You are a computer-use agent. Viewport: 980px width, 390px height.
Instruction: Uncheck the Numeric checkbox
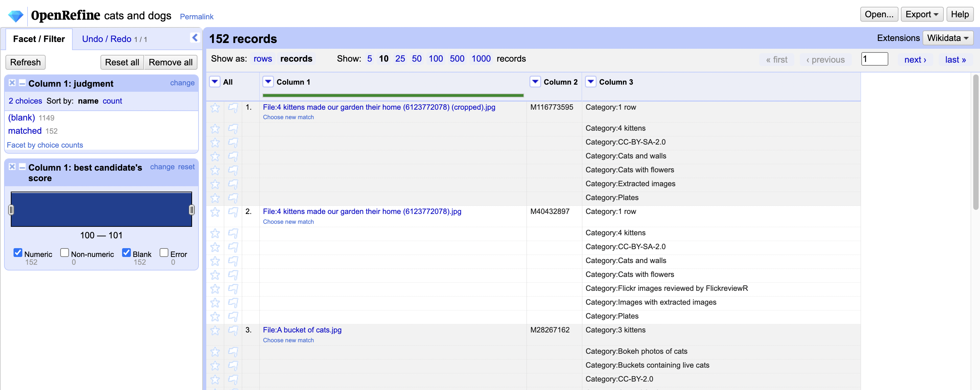click(x=18, y=253)
